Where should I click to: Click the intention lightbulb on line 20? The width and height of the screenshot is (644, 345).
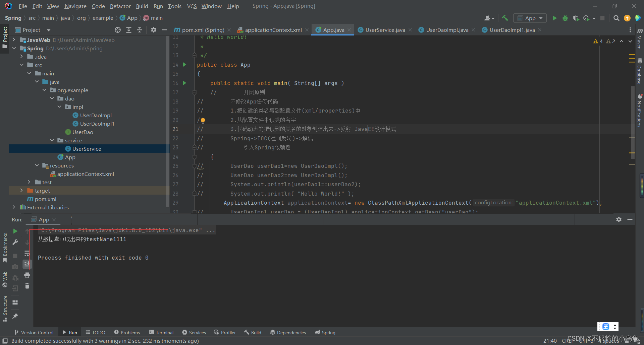point(203,121)
